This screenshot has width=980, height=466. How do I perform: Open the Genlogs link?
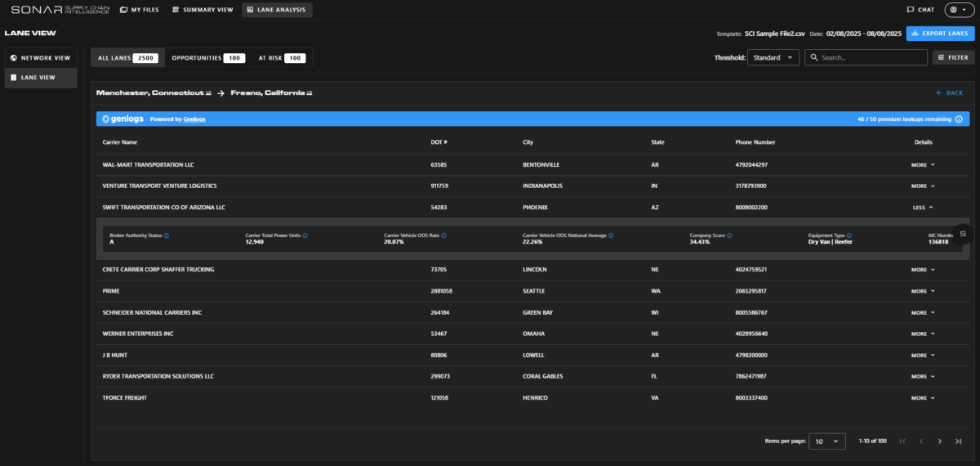pyautogui.click(x=194, y=119)
